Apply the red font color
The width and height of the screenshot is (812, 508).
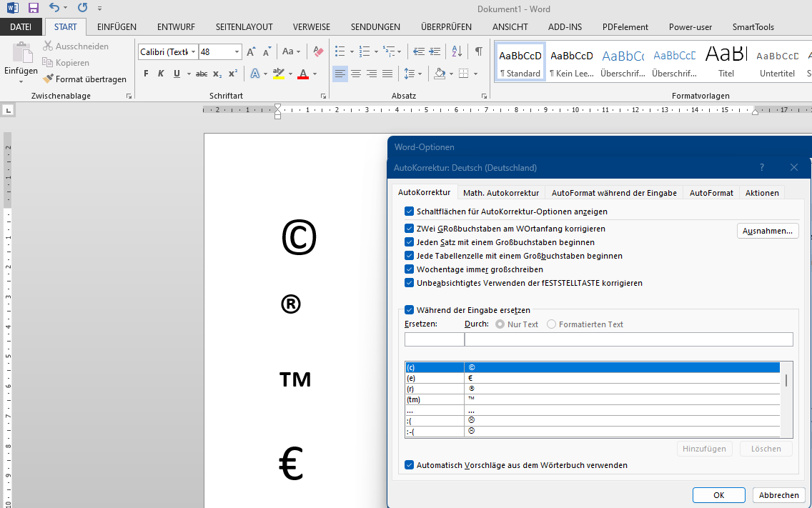(304, 74)
